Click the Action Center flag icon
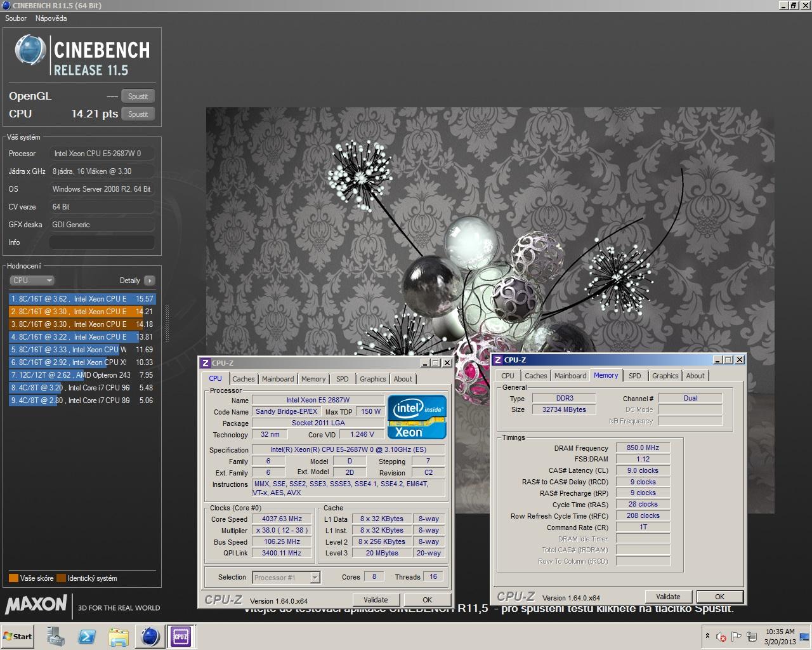812x650 pixels. (x=737, y=637)
